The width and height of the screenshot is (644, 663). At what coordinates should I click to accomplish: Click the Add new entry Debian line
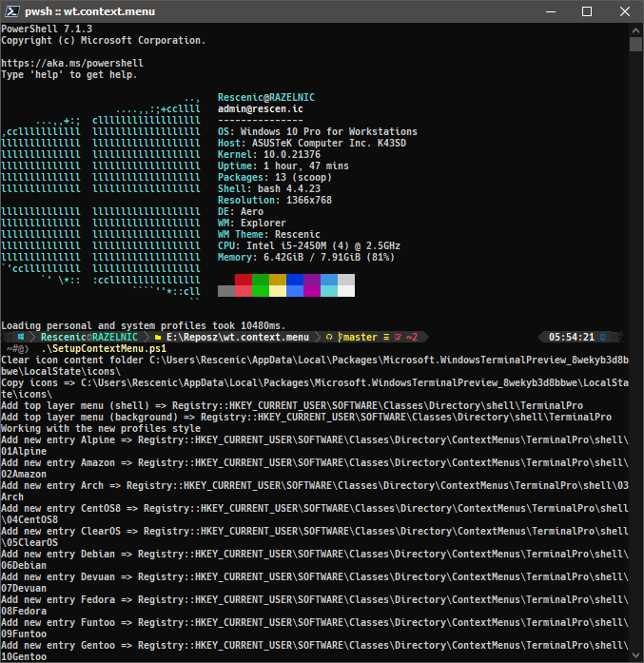(315, 560)
